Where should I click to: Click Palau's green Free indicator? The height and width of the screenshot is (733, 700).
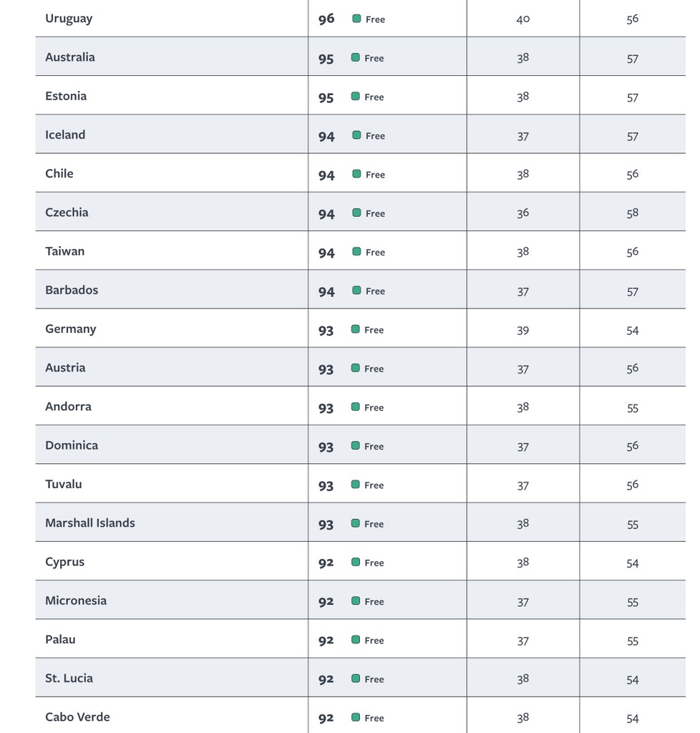click(x=356, y=640)
